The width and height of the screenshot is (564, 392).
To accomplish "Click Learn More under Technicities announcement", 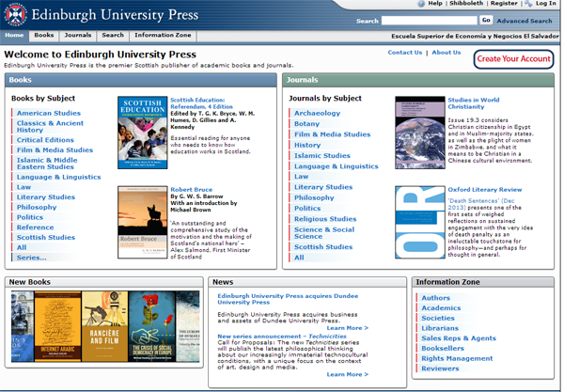I will [x=347, y=374].
